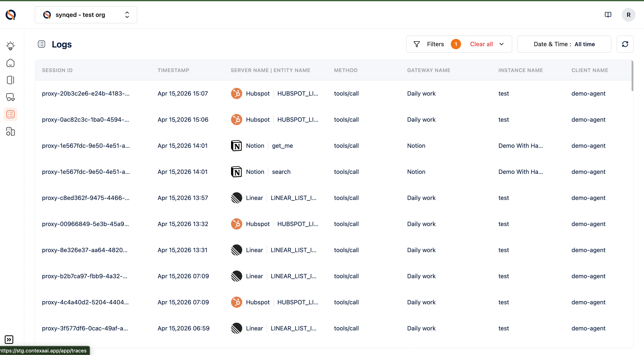Screen dimensions: 644x355
Task: Expand the sidebar using the double-arrow button
Action: 9,340
